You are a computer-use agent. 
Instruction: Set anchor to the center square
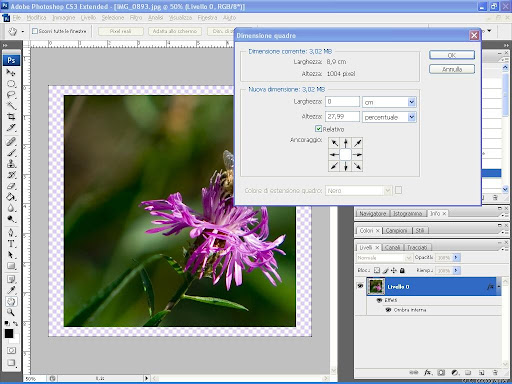click(x=346, y=155)
